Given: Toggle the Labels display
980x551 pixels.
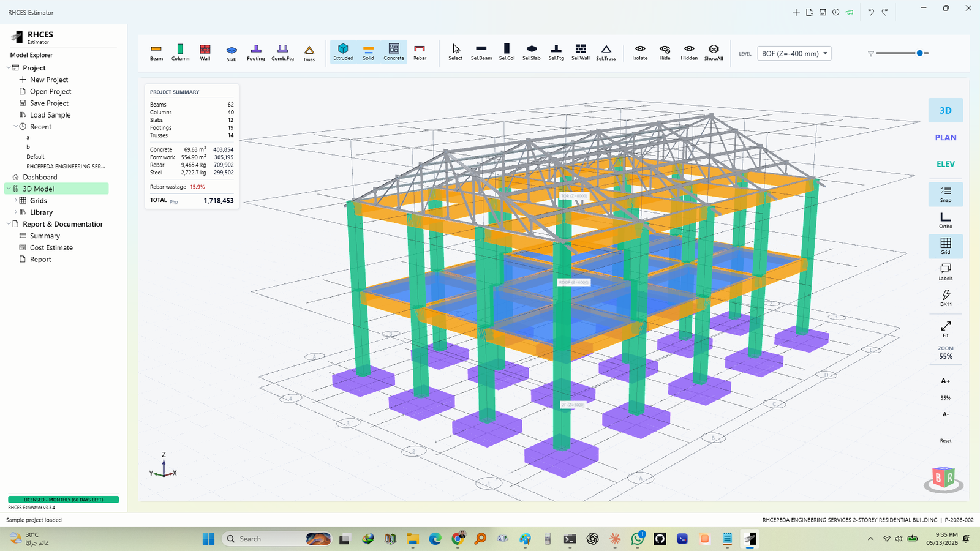Looking at the screenshot, I should 946,272.
